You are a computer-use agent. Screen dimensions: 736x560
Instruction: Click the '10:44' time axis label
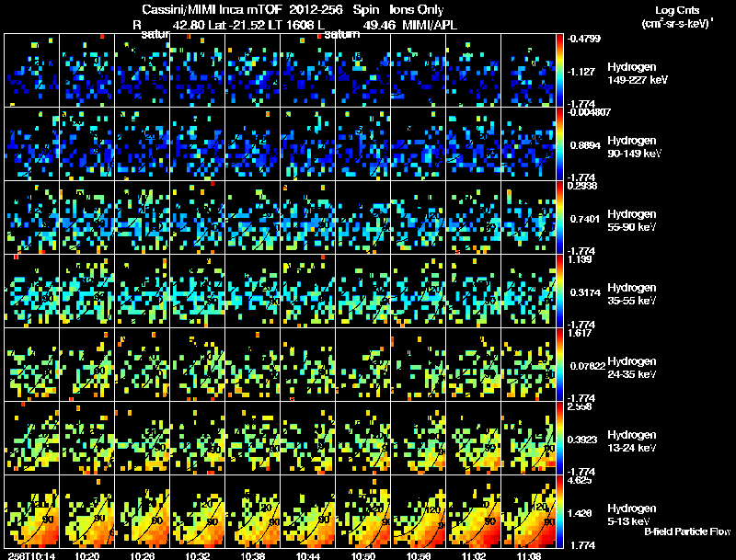308,556
